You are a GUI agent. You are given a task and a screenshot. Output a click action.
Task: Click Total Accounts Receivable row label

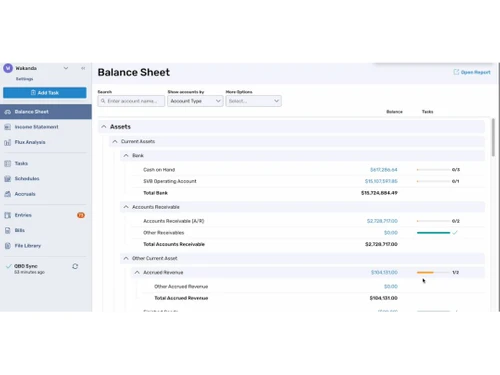174,244
